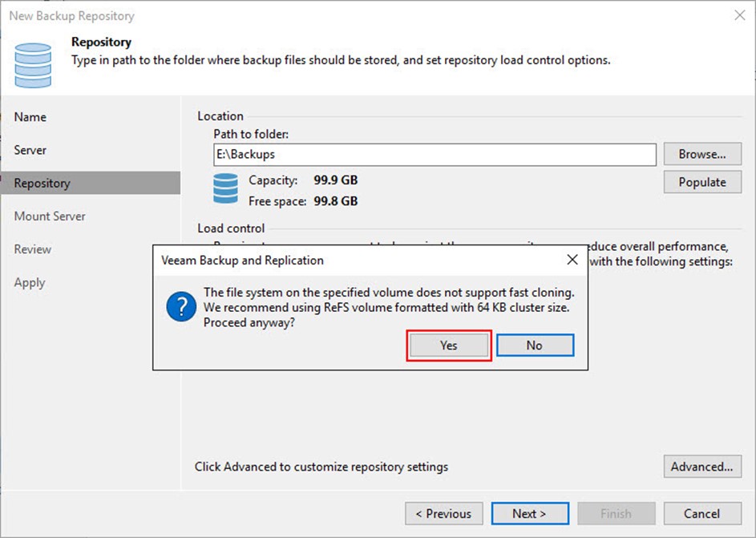The image size is (756, 538).
Task: Go to the Name wizard step
Action: (x=30, y=117)
